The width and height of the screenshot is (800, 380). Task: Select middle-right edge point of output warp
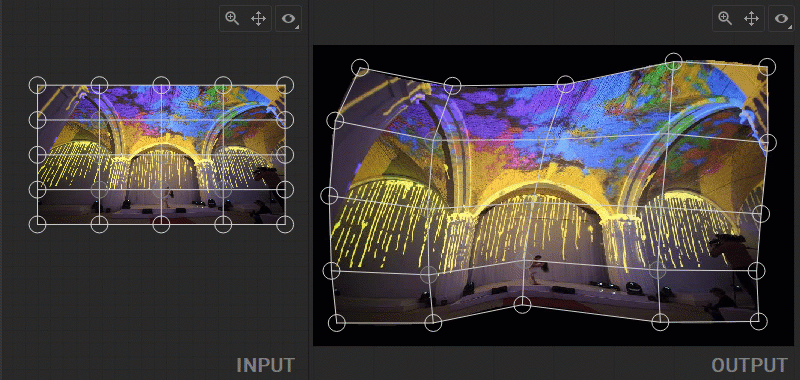(x=761, y=214)
